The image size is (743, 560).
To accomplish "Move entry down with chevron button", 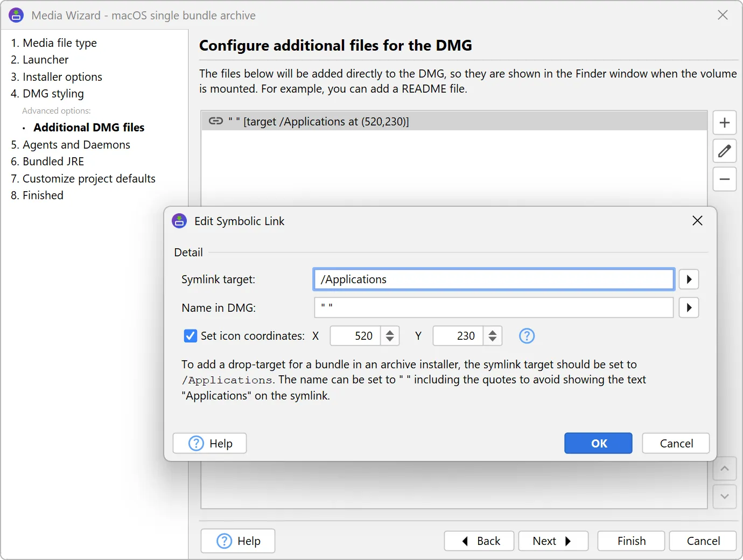I will [724, 496].
